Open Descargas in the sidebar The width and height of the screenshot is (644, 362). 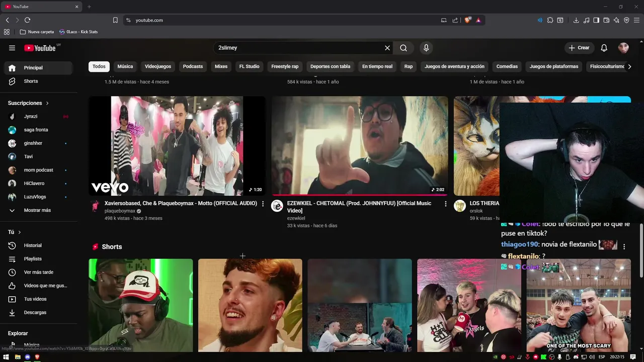(38, 312)
